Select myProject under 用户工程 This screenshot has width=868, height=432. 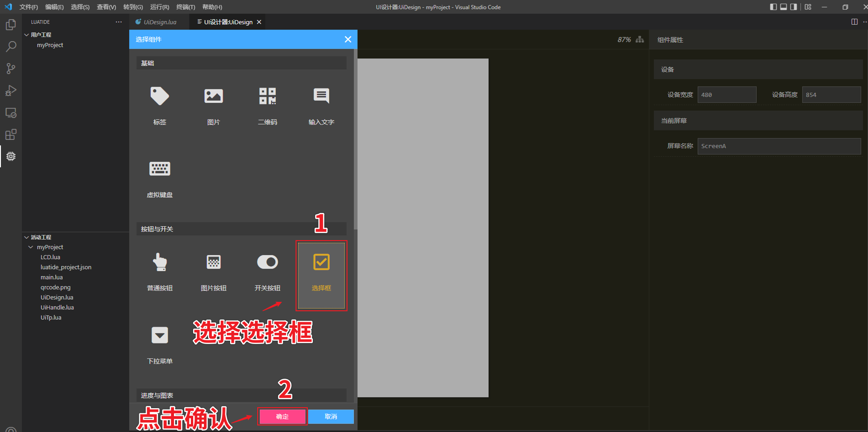tap(50, 45)
